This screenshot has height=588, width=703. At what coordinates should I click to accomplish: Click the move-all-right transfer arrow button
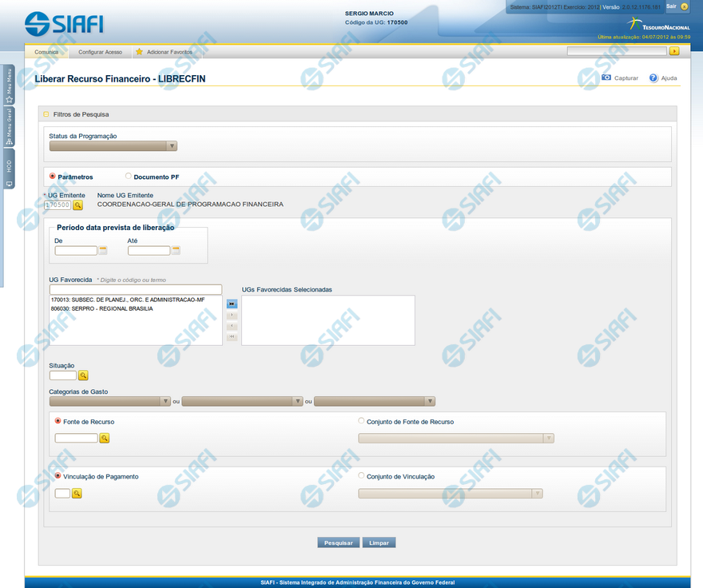click(232, 304)
